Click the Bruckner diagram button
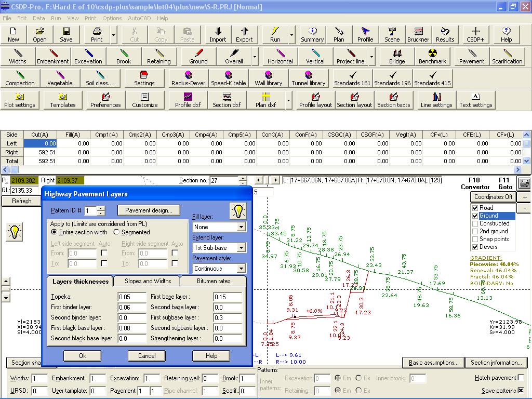Viewport: 532px width, 399px height. pos(418,35)
